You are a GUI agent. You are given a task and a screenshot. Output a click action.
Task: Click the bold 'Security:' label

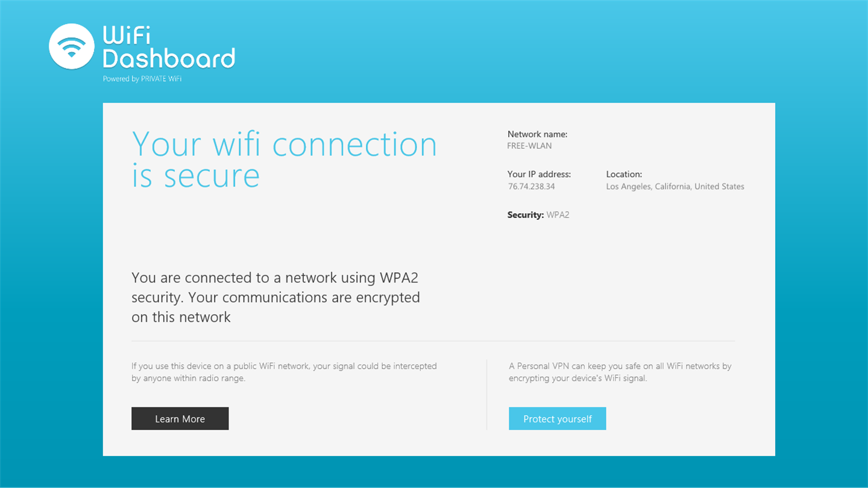coord(526,215)
